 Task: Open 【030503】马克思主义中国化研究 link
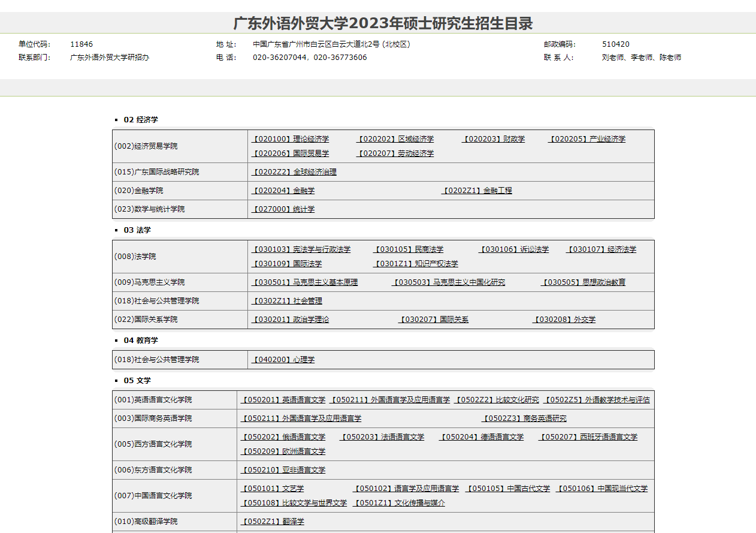448,282
